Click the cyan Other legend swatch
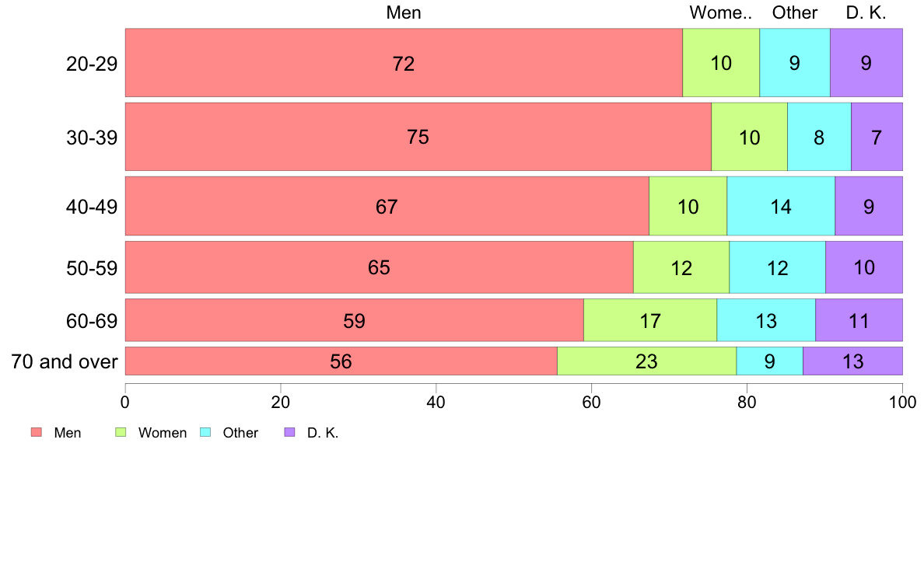Image resolution: width=924 pixels, height=572 pixels. tap(205, 433)
